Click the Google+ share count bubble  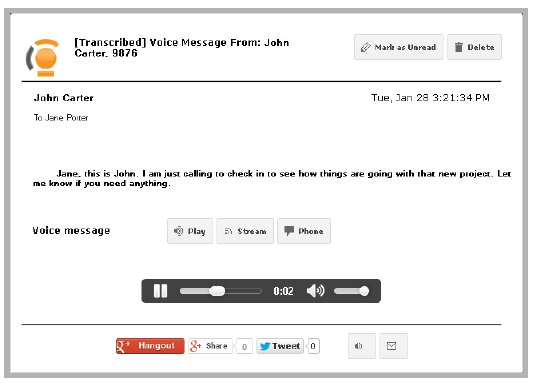coord(245,346)
